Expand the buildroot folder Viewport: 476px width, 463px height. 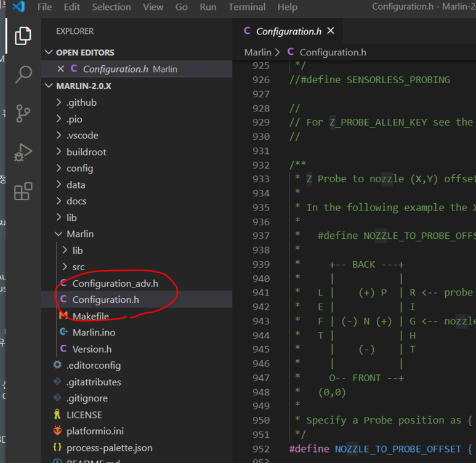pyautogui.click(x=59, y=151)
